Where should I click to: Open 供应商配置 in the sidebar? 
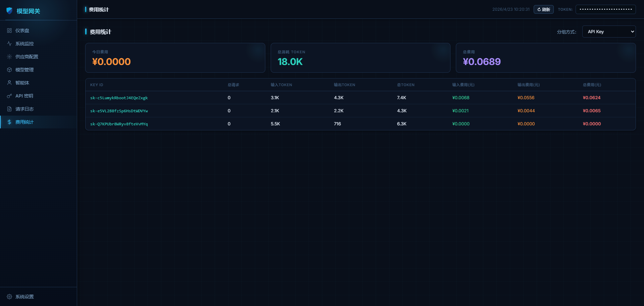coord(38,57)
